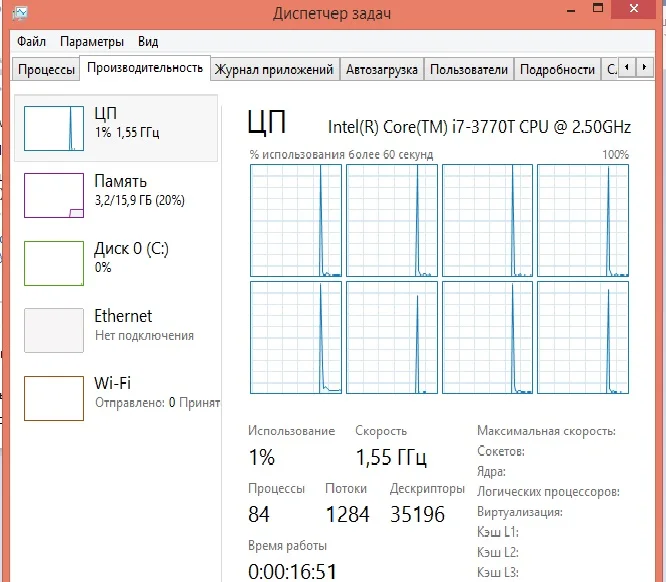Click the Кэш L3: label
Image resolution: width=666 pixels, height=582 pixels.
[x=498, y=572]
